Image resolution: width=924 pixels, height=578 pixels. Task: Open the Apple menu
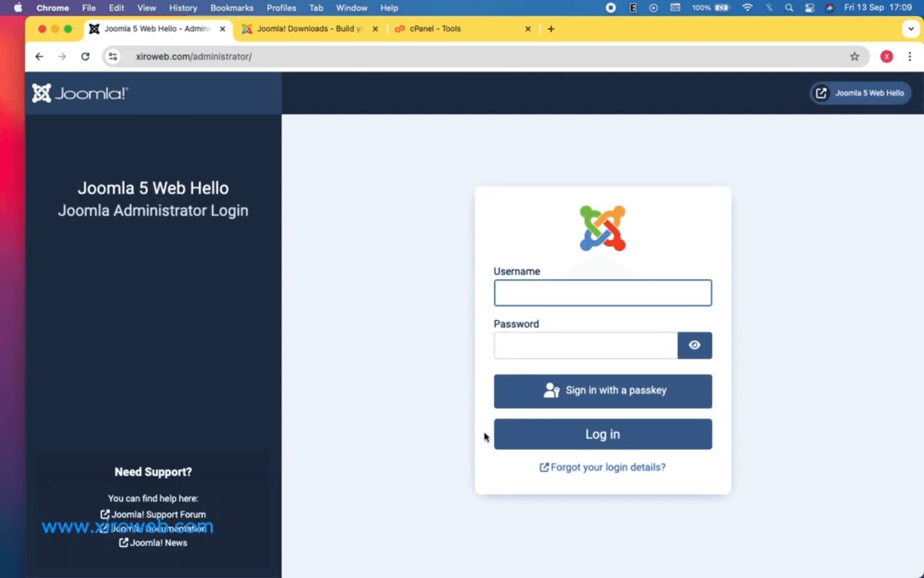18,7
